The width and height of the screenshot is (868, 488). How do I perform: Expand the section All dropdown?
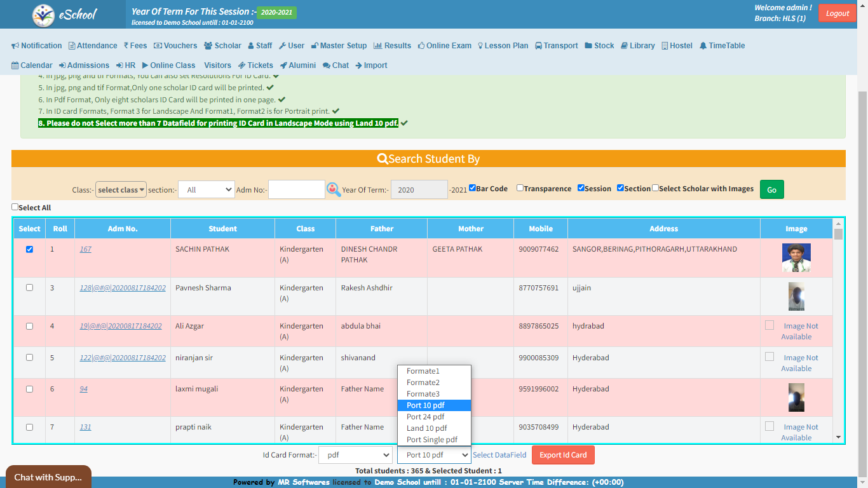pyautogui.click(x=206, y=189)
